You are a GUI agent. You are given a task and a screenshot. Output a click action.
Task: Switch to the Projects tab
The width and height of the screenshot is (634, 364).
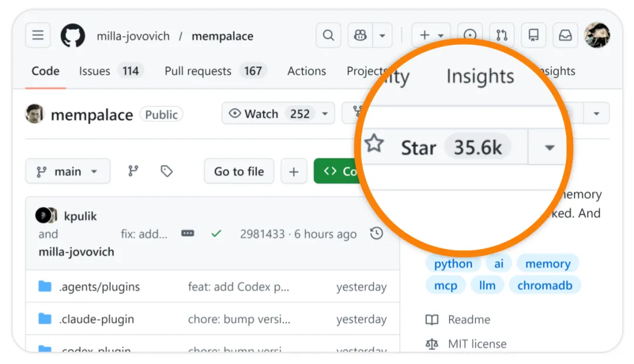pos(366,71)
